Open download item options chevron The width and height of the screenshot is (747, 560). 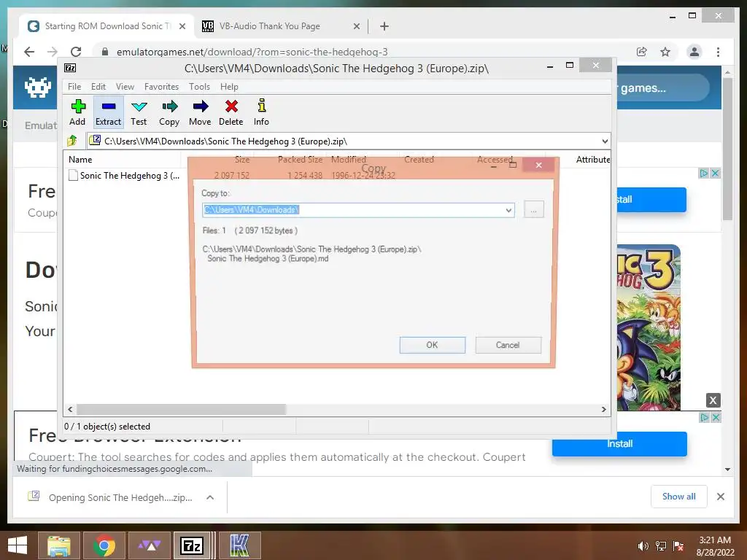(x=210, y=497)
